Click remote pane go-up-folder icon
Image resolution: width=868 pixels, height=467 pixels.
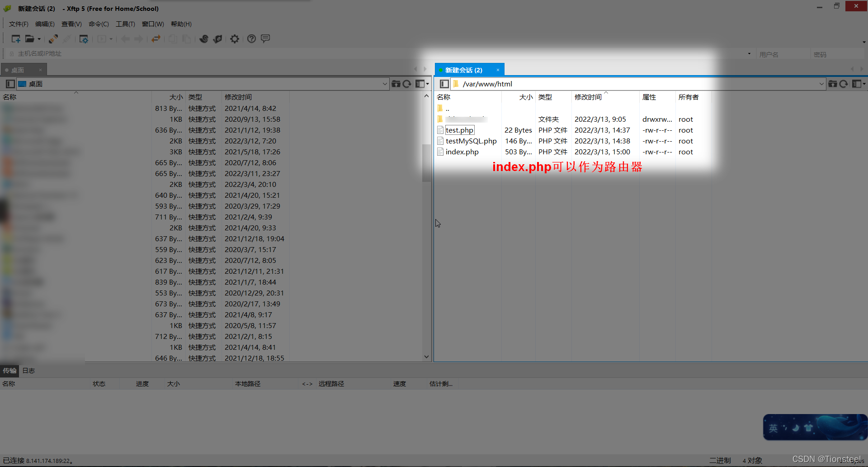[833, 84]
